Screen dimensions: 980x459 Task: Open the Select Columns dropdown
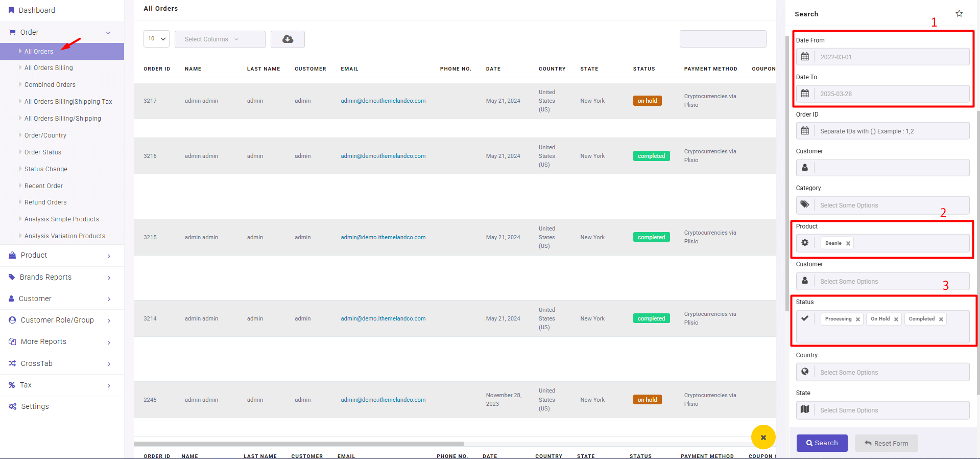(x=220, y=39)
